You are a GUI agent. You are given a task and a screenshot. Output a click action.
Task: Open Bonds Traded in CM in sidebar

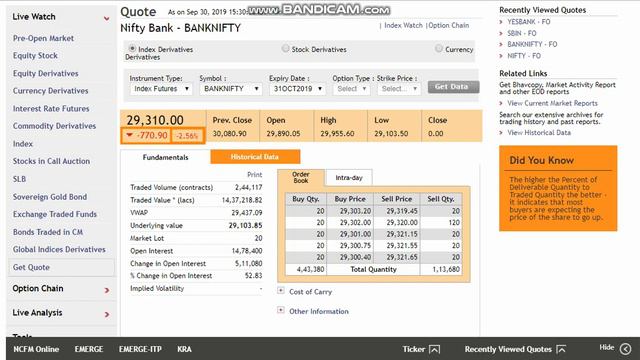coord(48,232)
